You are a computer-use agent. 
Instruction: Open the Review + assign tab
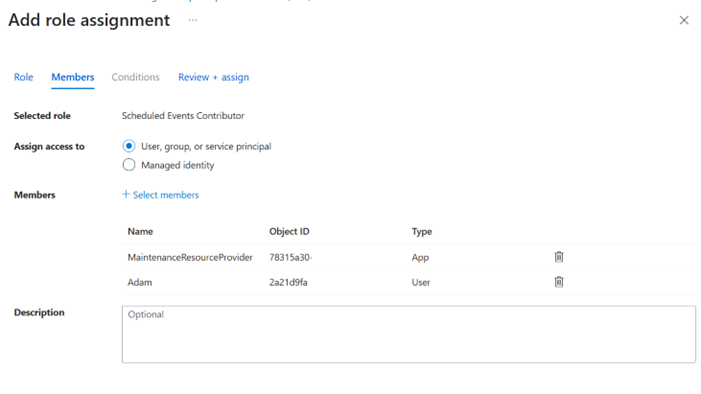pos(214,77)
